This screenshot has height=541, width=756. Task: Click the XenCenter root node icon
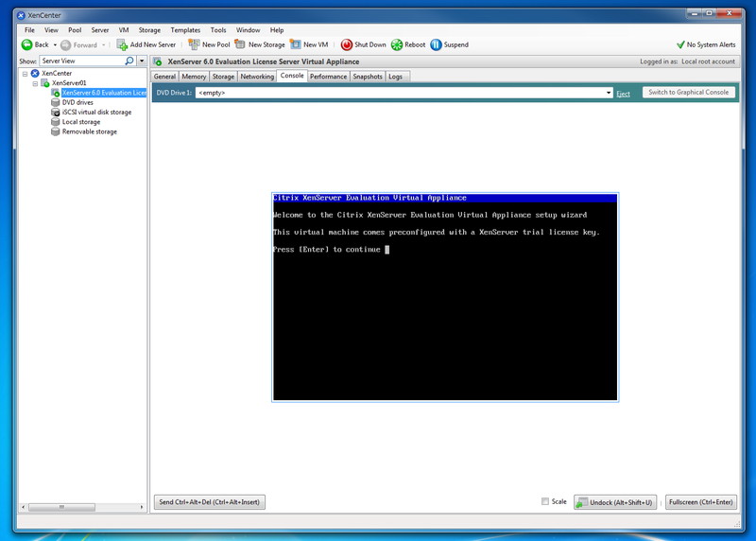[35, 74]
